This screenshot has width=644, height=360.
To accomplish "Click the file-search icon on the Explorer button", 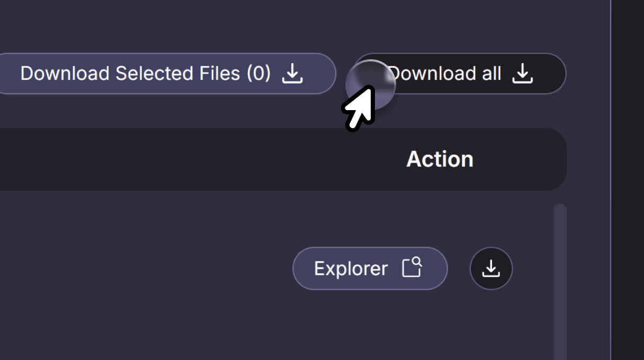I will coord(412,267).
